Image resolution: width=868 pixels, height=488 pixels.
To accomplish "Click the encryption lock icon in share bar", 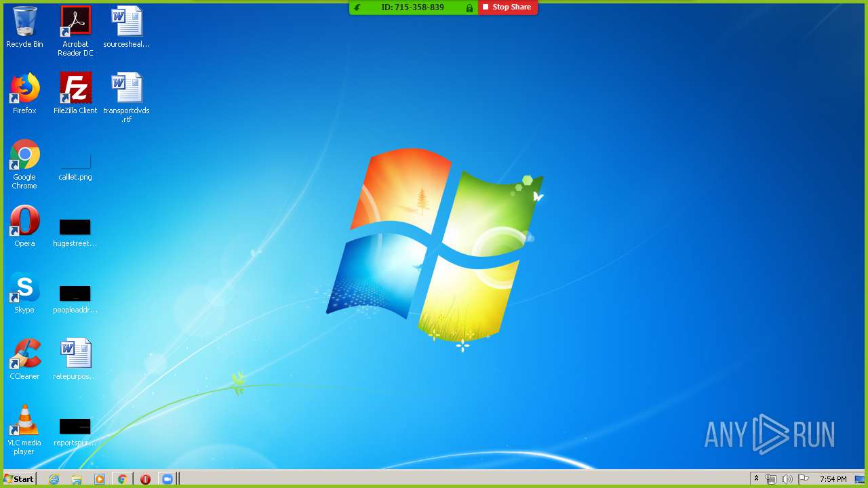I will (469, 8).
